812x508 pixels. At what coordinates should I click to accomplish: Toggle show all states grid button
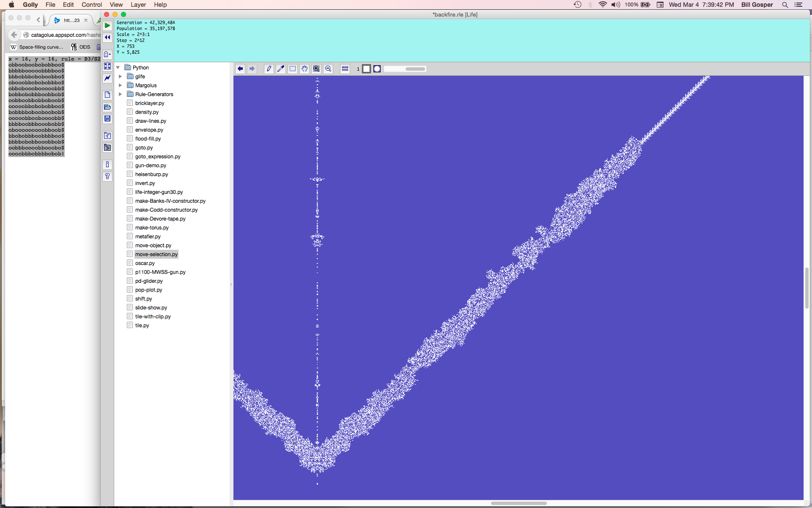coord(345,69)
